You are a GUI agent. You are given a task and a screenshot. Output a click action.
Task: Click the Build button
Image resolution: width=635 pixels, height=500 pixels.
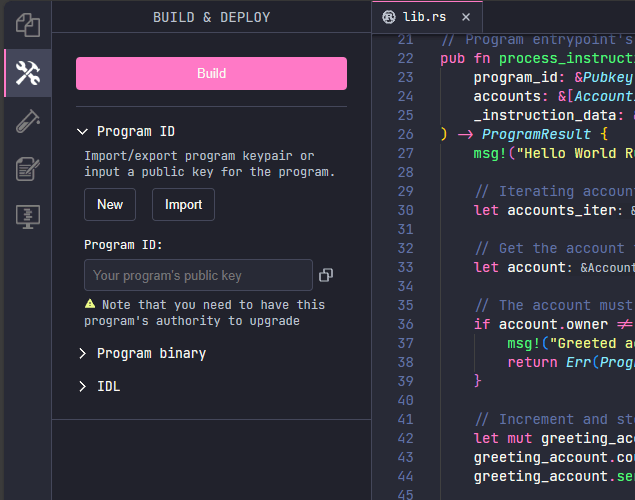point(211,73)
